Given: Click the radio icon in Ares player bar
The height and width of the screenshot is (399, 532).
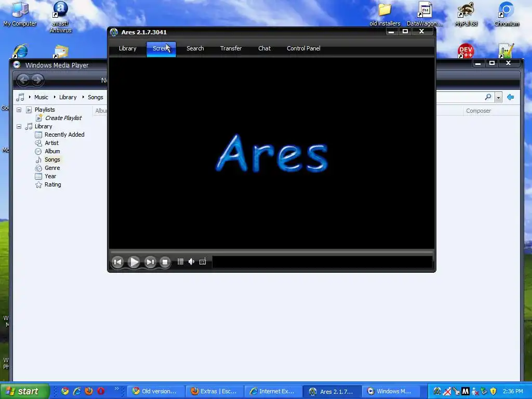Looking at the screenshot, I should 203,262.
